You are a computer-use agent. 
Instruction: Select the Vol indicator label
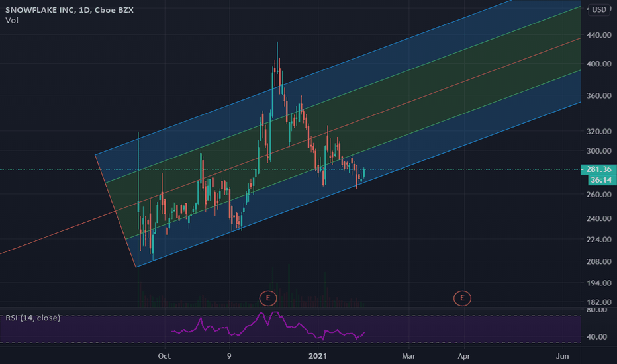click(x=12, y=20)
